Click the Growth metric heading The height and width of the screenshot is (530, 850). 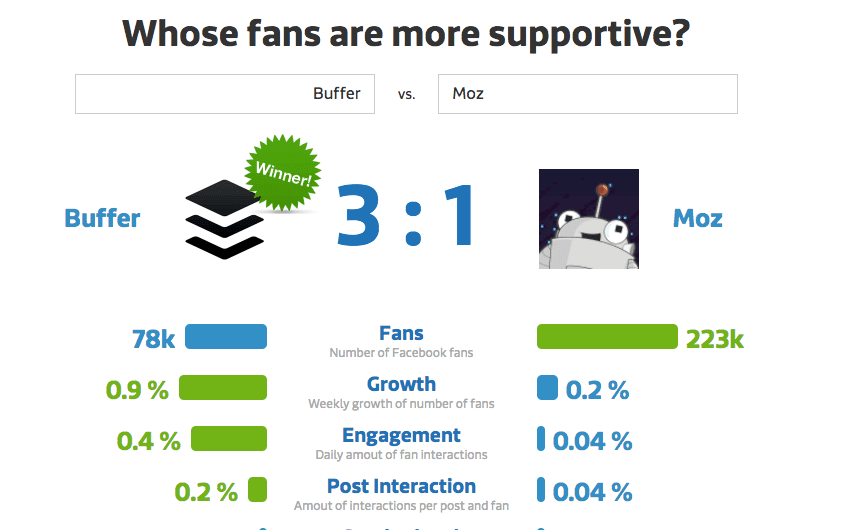pos(401,384)
